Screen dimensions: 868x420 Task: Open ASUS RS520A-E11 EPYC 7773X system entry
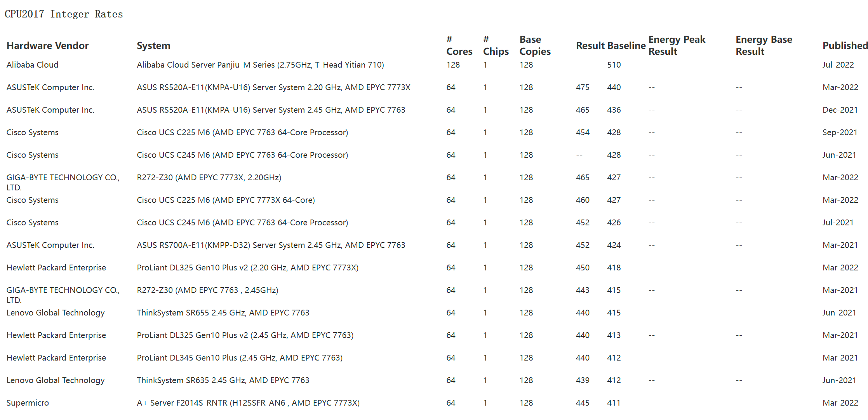pos(273,87)
